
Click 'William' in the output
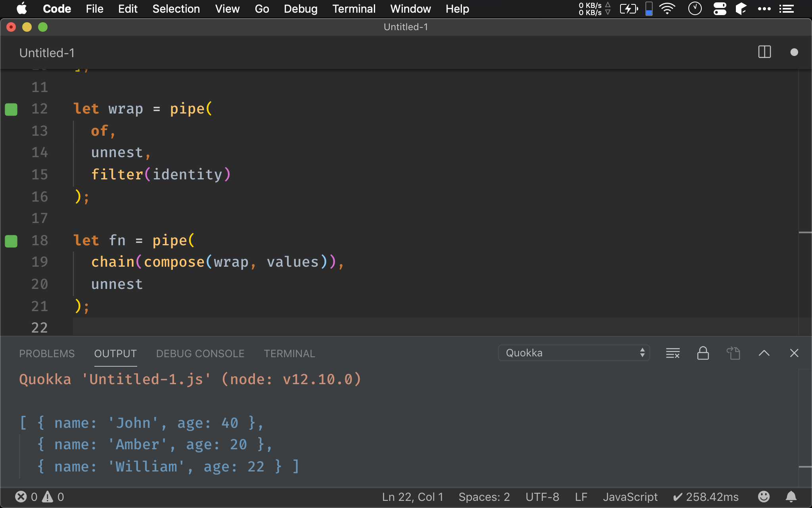pos(146,467)
